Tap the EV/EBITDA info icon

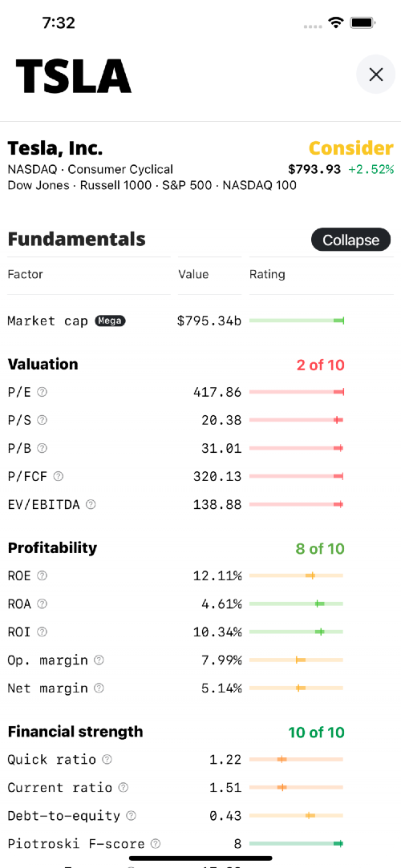pos(91,504)
